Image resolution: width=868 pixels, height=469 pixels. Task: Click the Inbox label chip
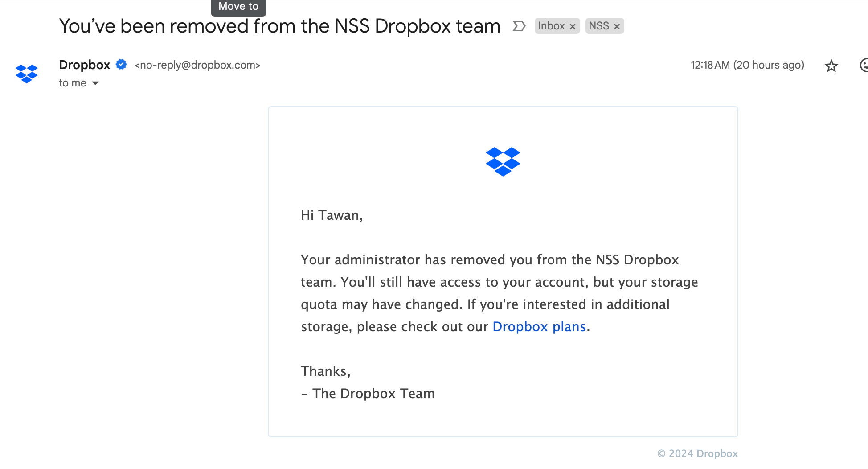(x=552, y=26)
